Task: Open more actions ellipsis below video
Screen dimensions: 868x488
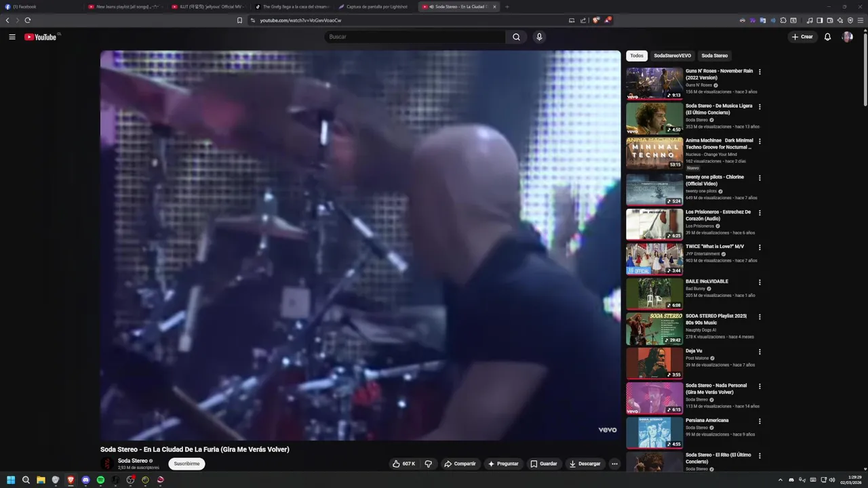Action: coord(614,464)
